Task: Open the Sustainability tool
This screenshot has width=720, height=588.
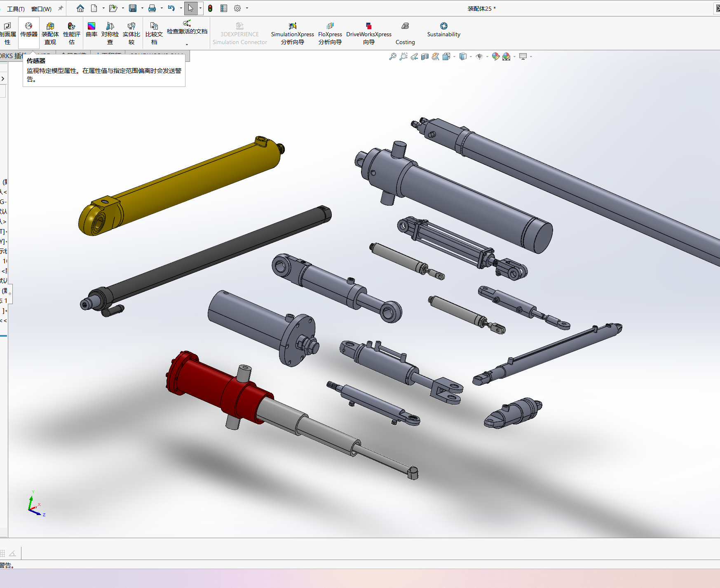Action: [x=444, y=30]
